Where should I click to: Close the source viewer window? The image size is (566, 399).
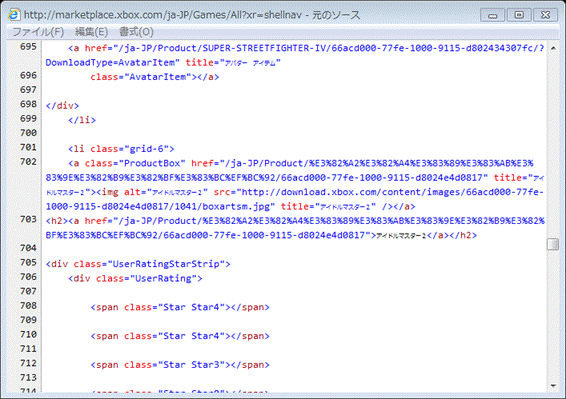click(x=545, y=15)
